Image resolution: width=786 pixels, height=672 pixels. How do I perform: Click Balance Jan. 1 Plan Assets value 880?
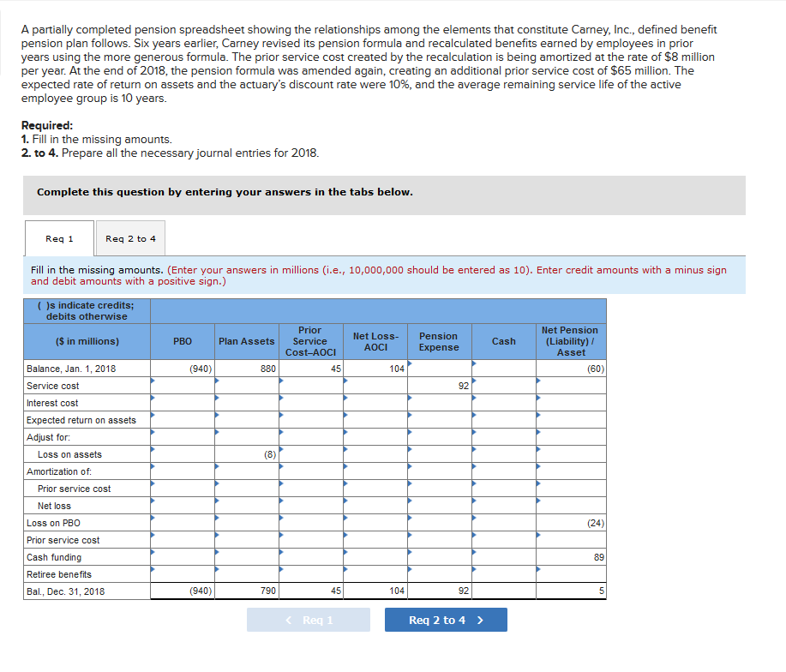click(x=268, y=369)
